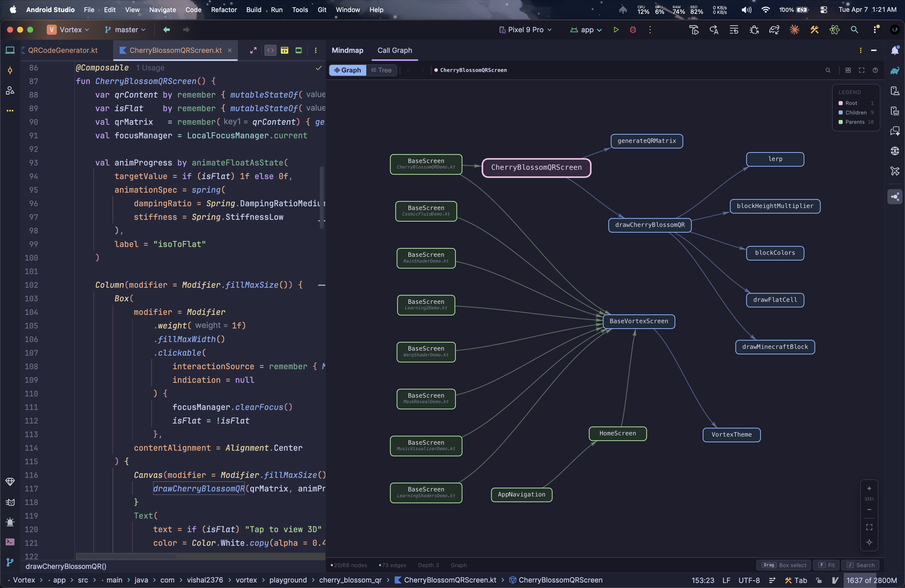The image size is (905, 588).
Task: Open the Device Manager panel
Action: pos(895,91)
